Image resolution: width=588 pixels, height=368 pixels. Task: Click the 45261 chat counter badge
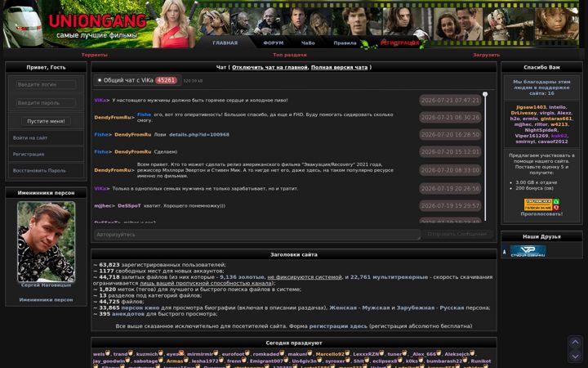tap(166, 80)
